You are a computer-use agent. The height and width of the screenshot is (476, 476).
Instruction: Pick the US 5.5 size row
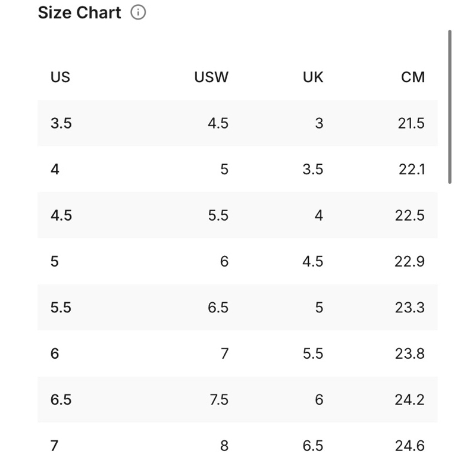tap(237, 307)
